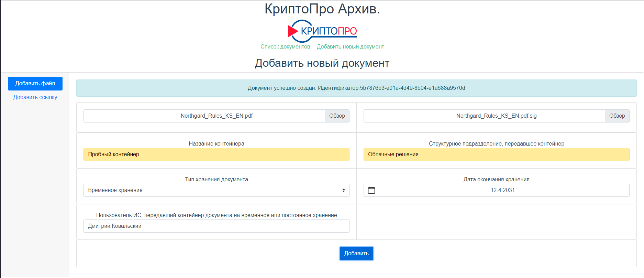The height and width of the screenshot is (278, 644).
Task: Open Список документов navigation link
Action: pyautogui.click(x=285, y=47)
